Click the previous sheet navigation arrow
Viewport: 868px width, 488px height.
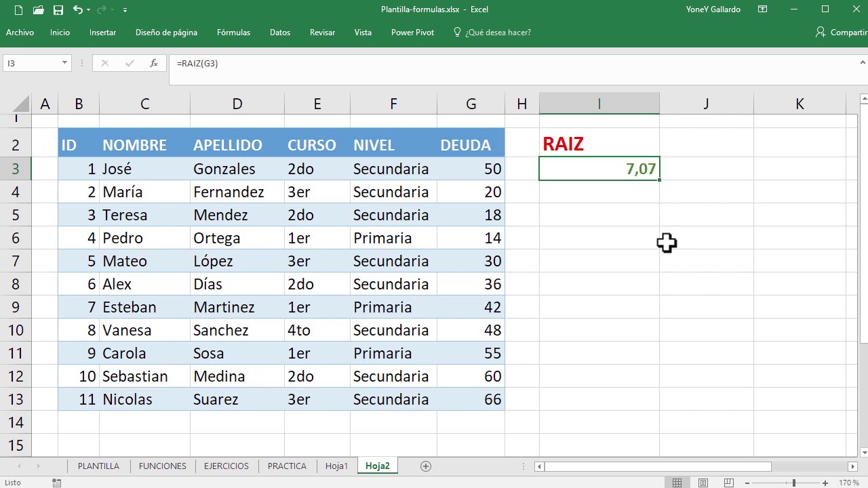pyautogui.click(x=18, y=466)
